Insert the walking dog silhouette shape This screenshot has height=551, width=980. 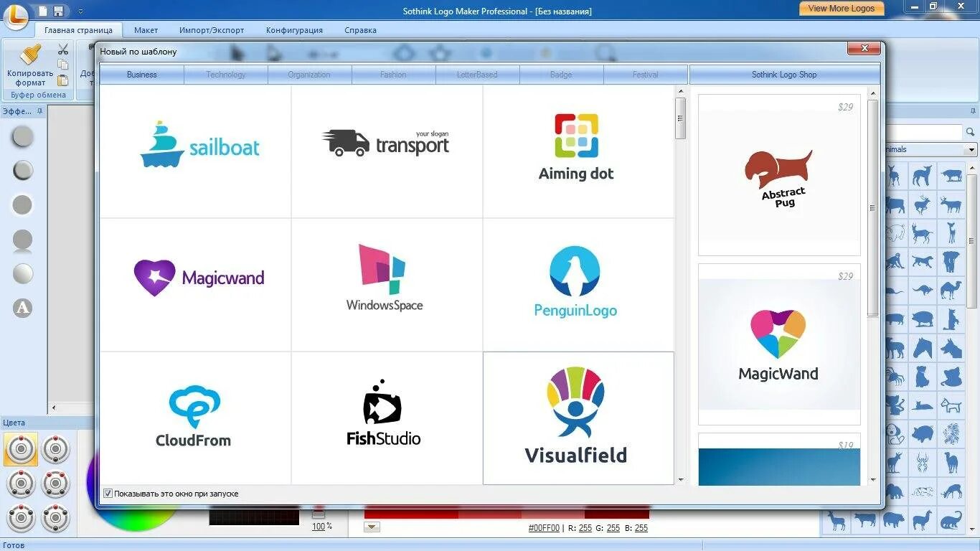pyautogui.click(x=923, y=261)
